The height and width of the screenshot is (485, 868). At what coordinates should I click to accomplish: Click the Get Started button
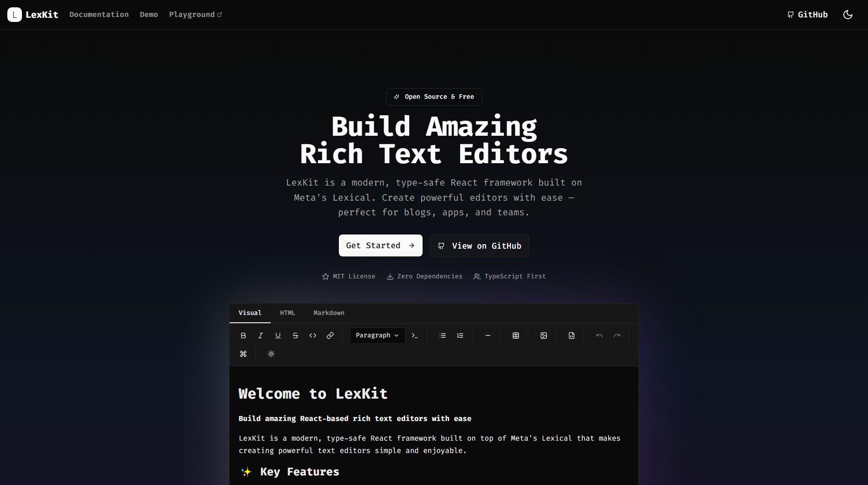380,245
